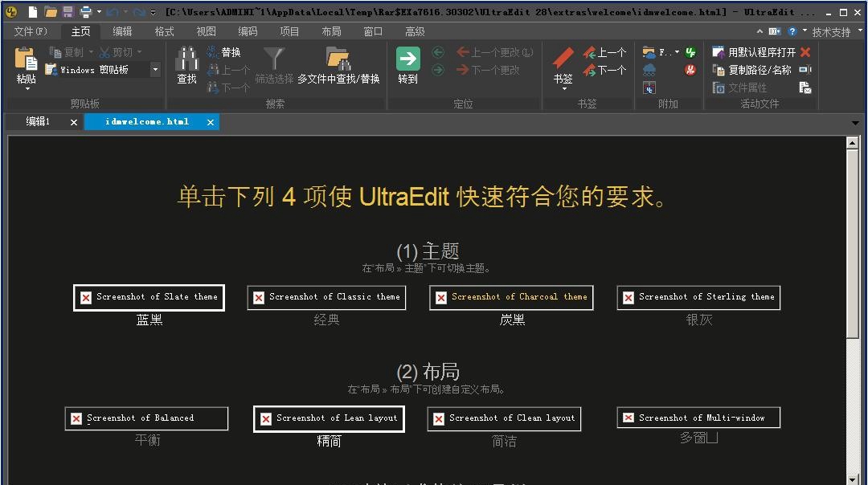Image resolution: width=868 pixels, height=485 pixels.
Task: Switch to the 编辑 ribbon tab
Action: pyautogui.click(x=122, y=31)
